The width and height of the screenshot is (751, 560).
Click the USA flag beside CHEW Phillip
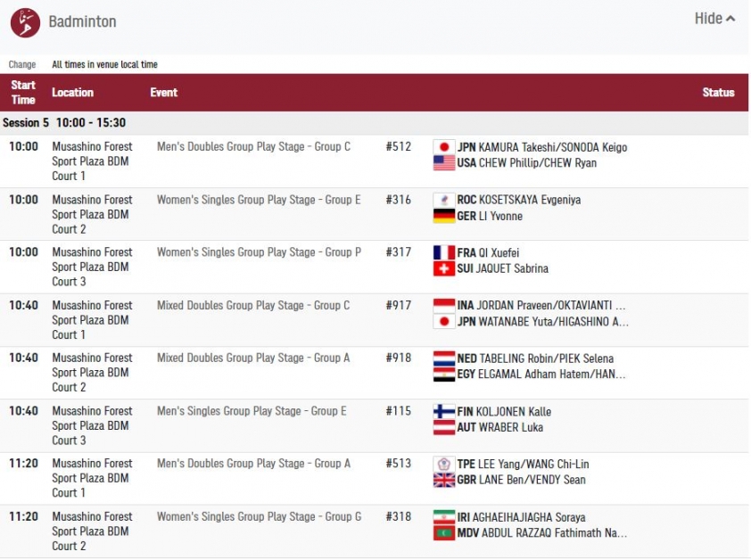click(x=444, y=163)
